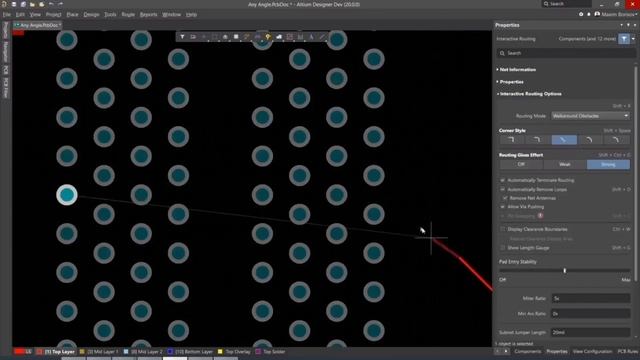The width and height of the screenshot is (640, 360).
Task: Click the undo icon in quick access toolbar
Action: tap(51, 4)
